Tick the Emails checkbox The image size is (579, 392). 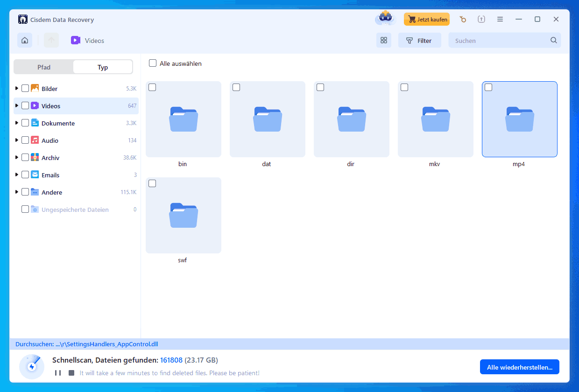click(x=25, y=175)
